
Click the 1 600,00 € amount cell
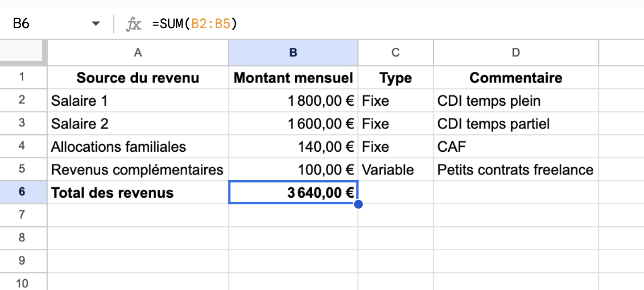[293, 124]
